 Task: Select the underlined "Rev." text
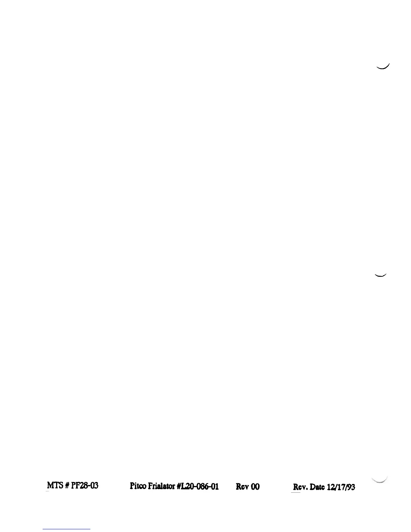(301, 487)
